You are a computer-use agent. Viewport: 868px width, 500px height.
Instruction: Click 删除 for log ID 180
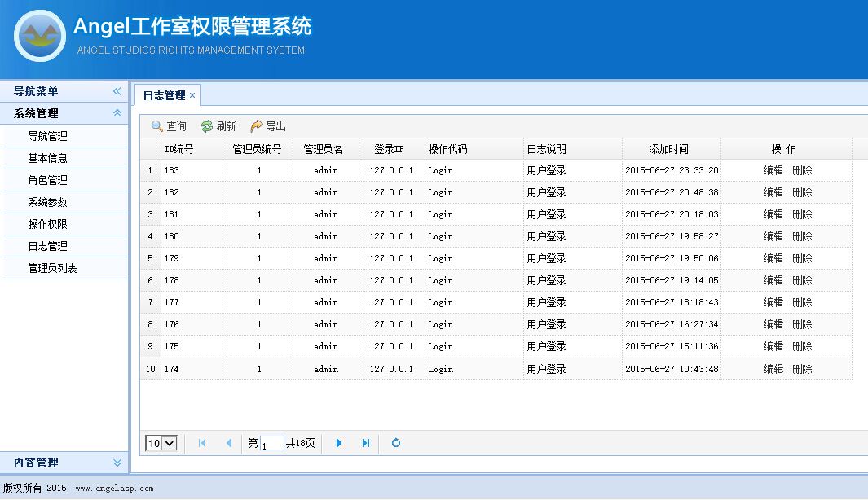pyautogui.click(x=802, y=236)
